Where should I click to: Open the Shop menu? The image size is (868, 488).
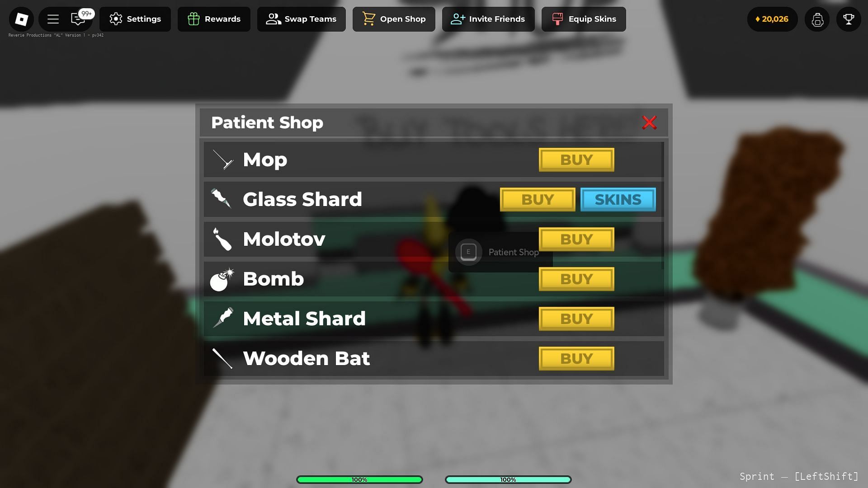coord(393,19)
